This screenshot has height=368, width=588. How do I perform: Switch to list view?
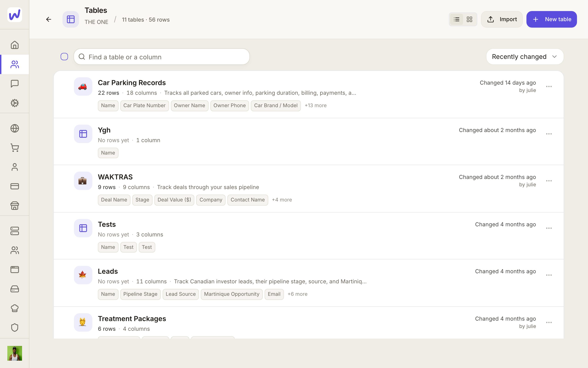(457, 19)
